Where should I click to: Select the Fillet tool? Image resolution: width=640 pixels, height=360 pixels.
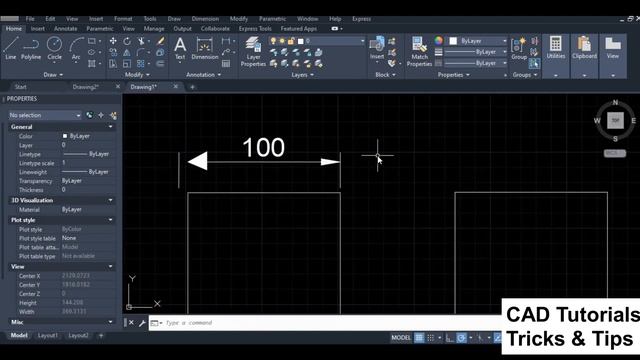141,52
